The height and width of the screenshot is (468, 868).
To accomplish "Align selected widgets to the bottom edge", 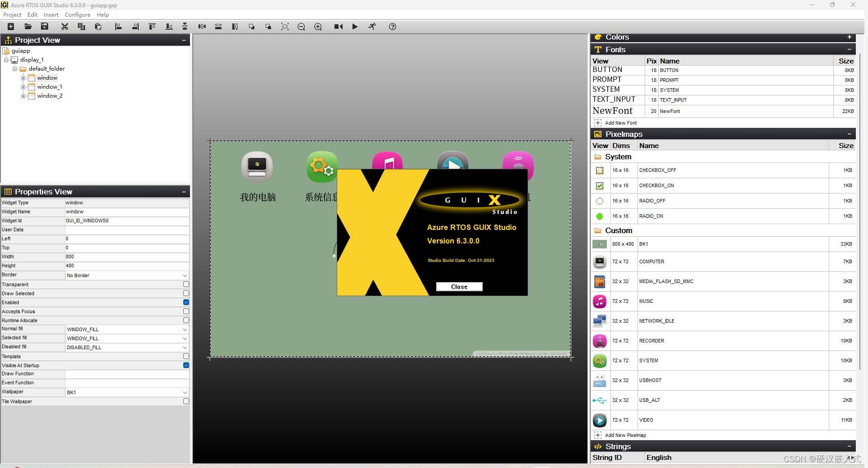I will coord(169,27).
